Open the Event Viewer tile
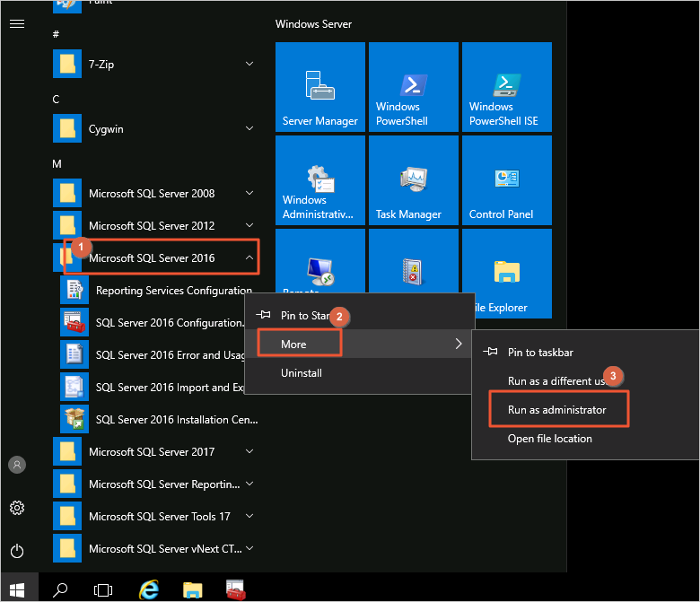This screenshot has height=602, width=700. (x=414, y=261)
